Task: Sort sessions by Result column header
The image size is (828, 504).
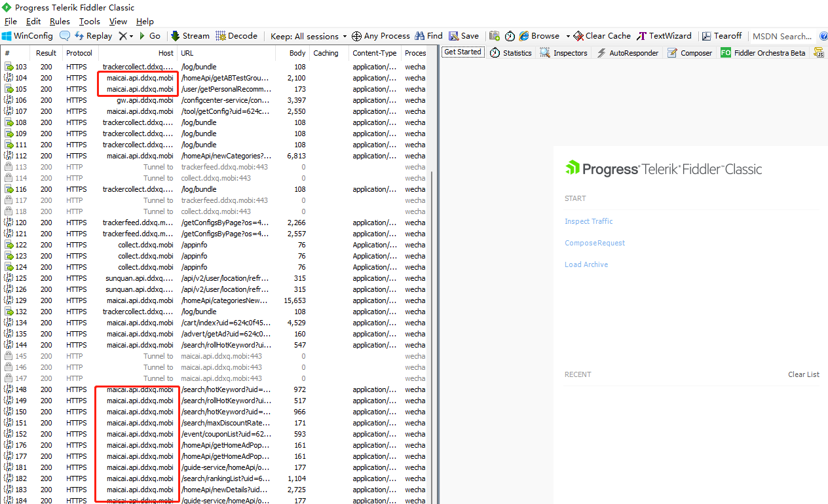Action: coord(46,53)
